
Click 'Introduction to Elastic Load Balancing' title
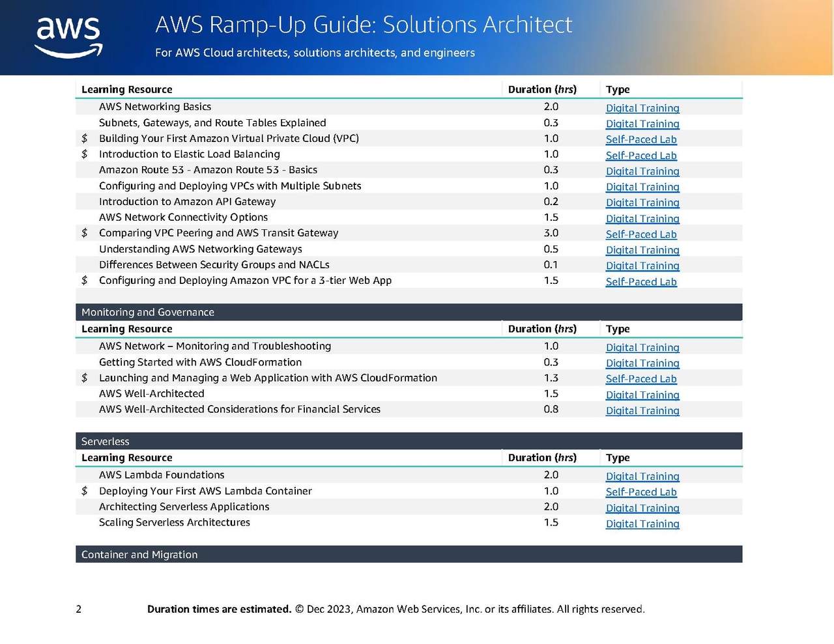tap(190, 154)
